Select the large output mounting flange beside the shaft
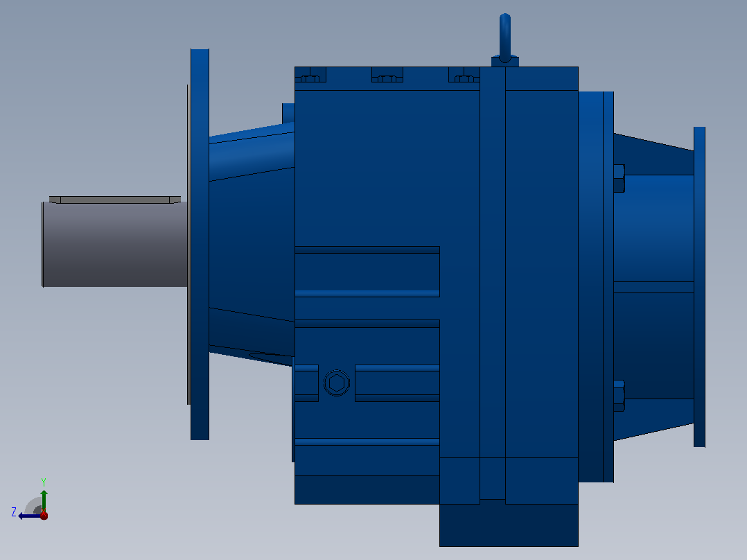747x560 pixels. point(200,244)
